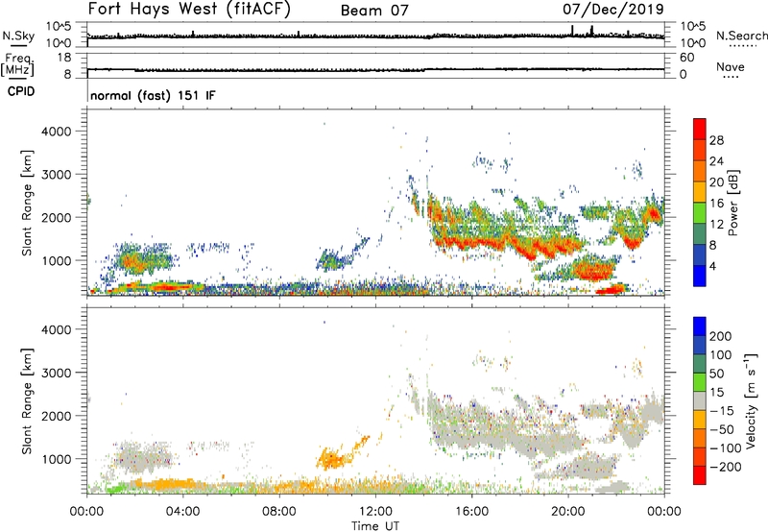
Task: Click the "4000" tick of the power panel
Action: (56, 132)
